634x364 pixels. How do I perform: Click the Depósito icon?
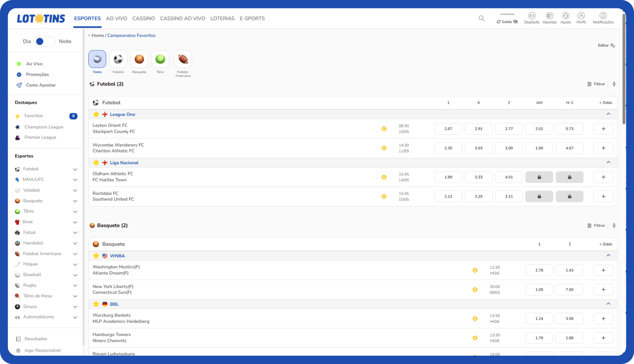(x=532, y=16)
